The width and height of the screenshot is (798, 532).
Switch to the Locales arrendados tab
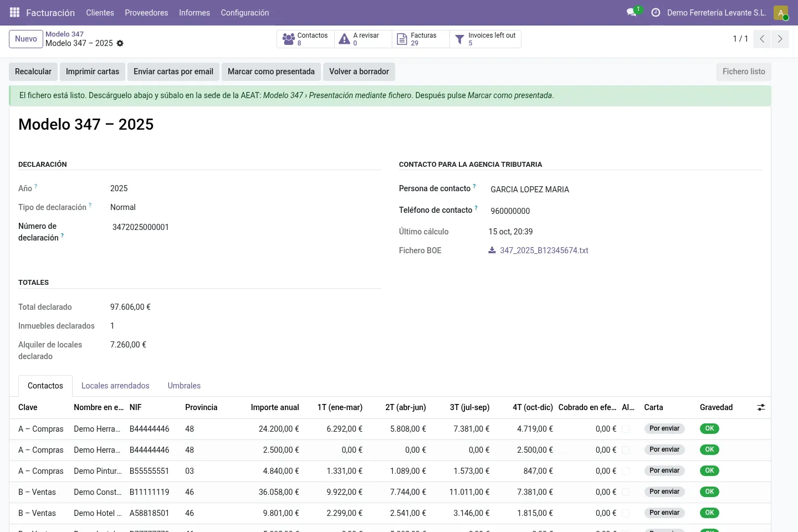click(115, 386)
